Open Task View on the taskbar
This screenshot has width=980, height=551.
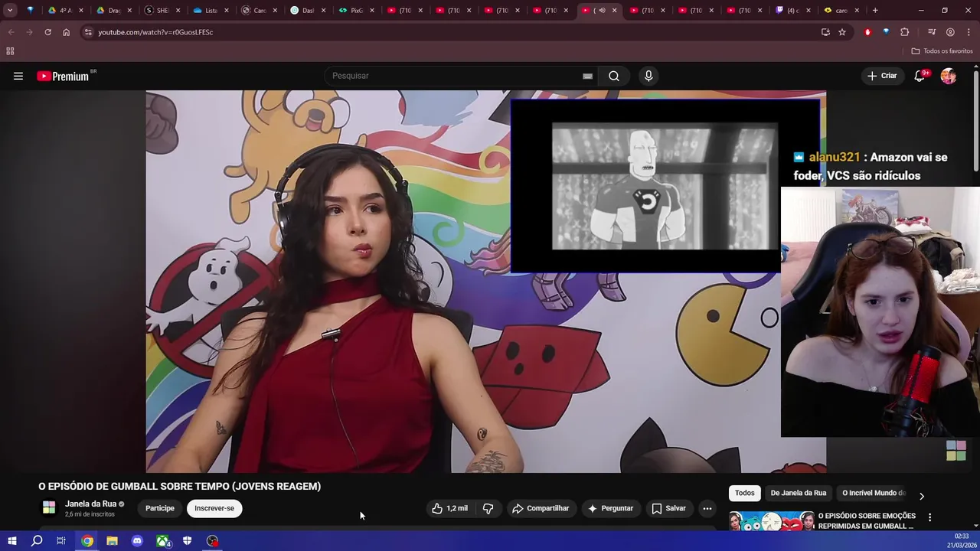pos(61,541)
